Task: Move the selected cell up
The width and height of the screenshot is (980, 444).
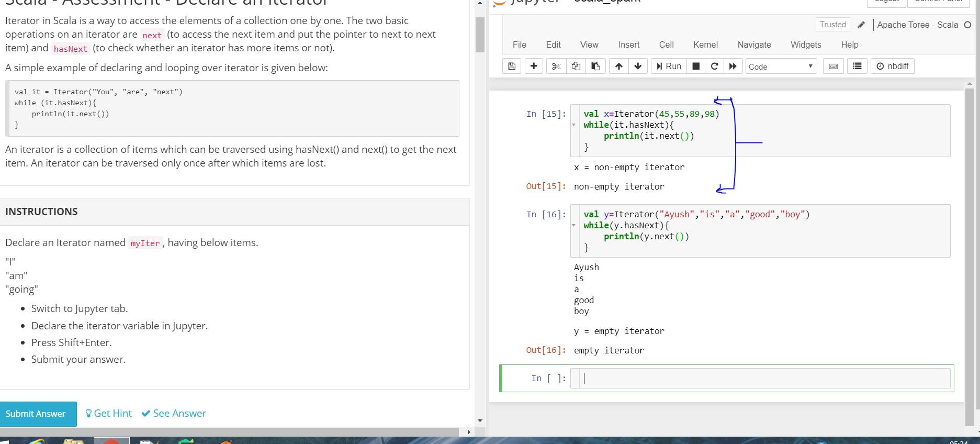Action: pyautogui.click(x=619, y=66)
